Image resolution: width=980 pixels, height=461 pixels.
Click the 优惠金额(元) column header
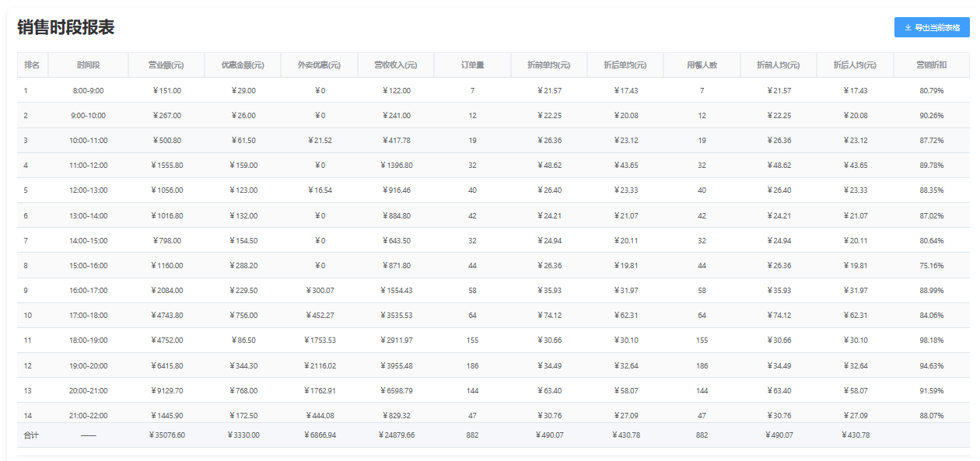pyautogui.click(x=243, y=65)
